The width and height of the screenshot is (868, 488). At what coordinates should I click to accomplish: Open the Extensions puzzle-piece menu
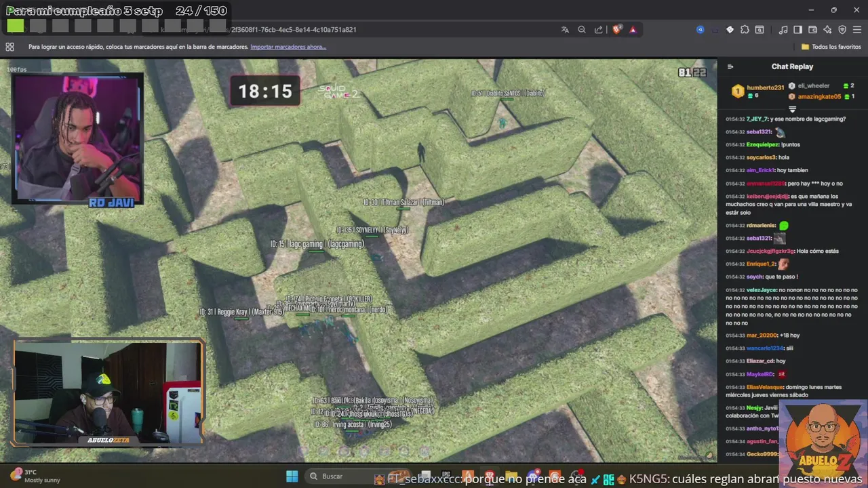coord(745,30)
